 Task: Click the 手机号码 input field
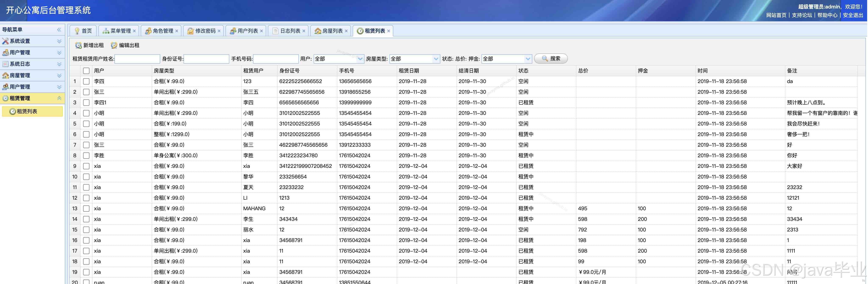(x=276, y=59)
